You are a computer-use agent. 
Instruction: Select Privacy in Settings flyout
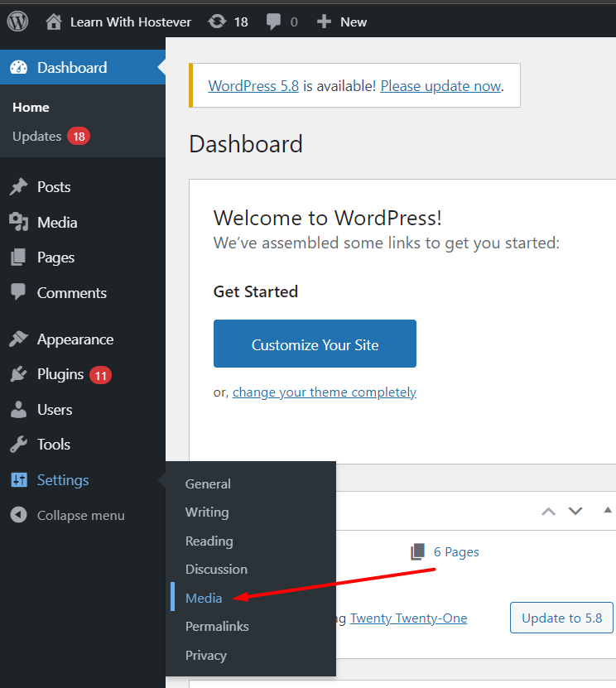pos(206,656)
